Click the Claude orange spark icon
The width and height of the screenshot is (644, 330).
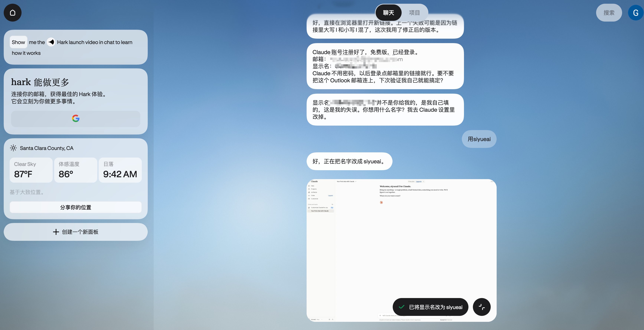click(x=381, y=202)
